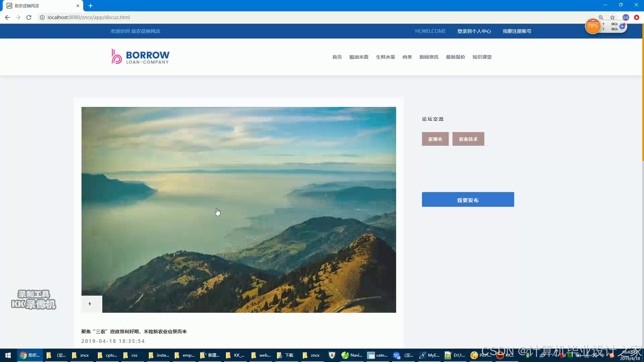The width and height of the screenshot is (644, 362).
Task: Click the red extension icon in toolbar
Action: tap(637, 17)
